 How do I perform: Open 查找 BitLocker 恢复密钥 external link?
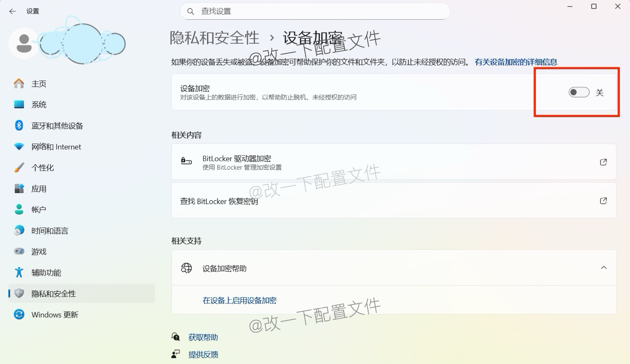(604, 201)
